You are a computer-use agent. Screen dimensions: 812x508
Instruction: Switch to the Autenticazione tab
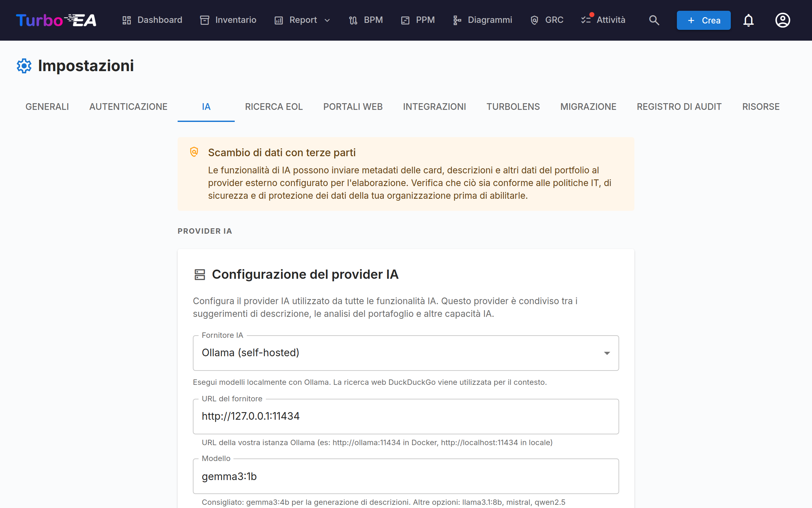128,107
